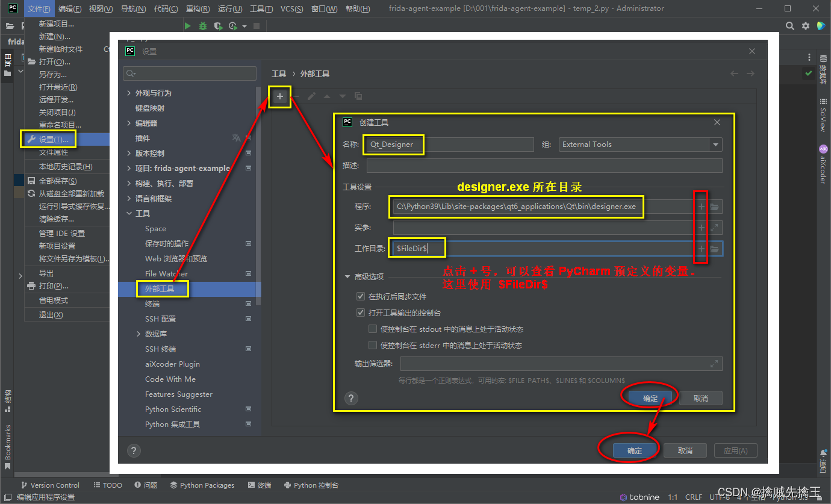Click the edit tool pencil icon

311,96
